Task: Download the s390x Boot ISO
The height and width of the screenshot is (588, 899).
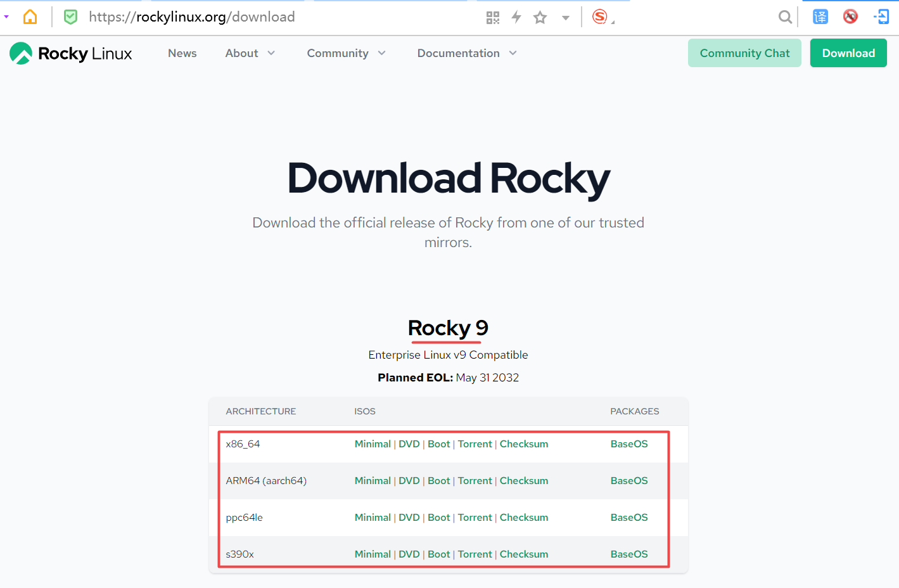Action: (439, 554)
